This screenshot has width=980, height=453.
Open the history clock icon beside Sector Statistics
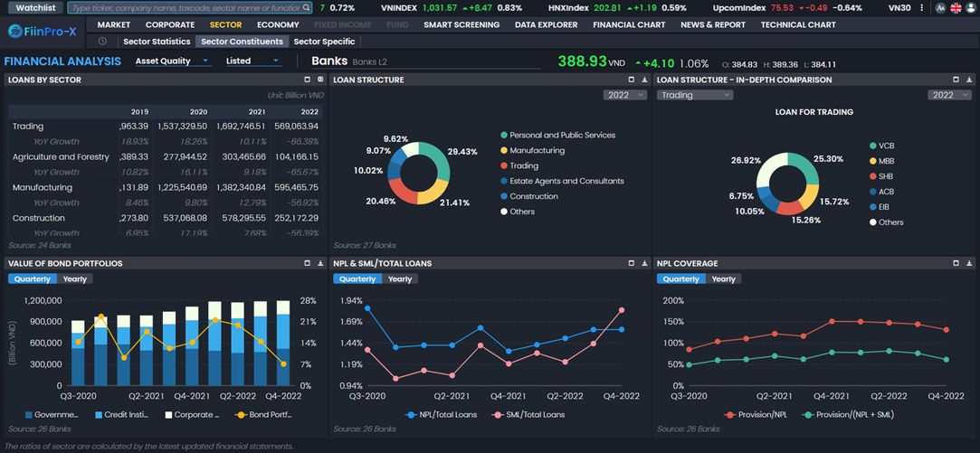point(102,42)
